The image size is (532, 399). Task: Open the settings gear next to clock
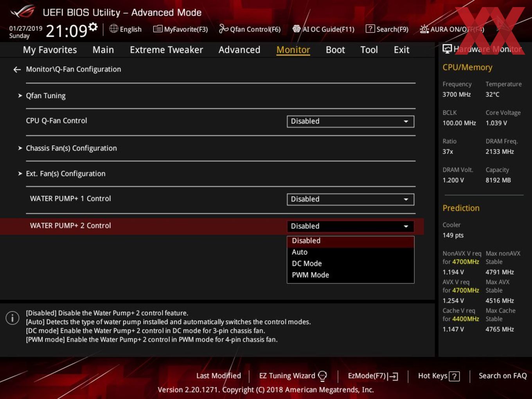[93, 27]
